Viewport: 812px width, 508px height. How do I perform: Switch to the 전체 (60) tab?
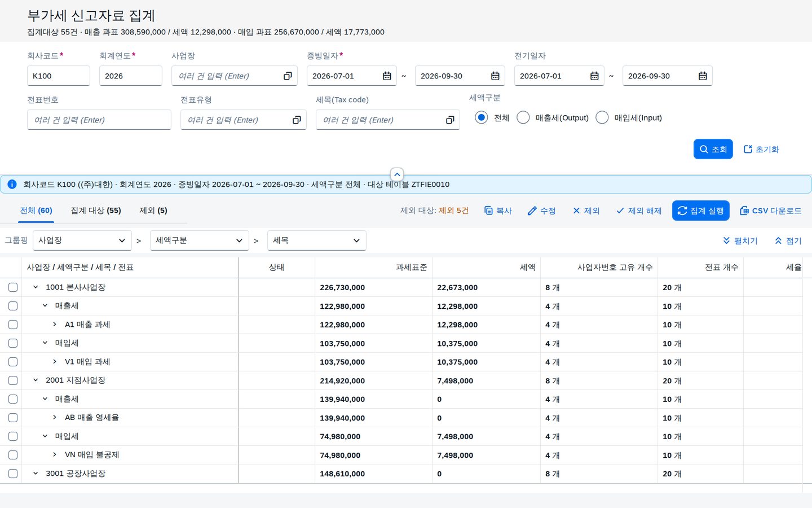coord(36,211)
